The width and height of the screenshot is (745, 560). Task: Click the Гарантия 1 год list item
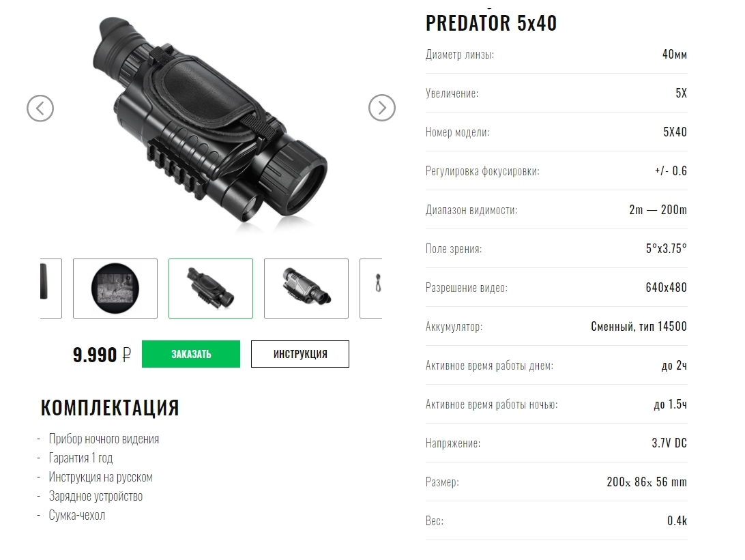[81, 458]
